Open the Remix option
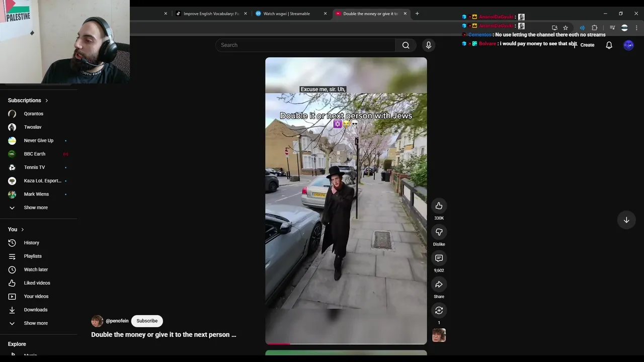644x362 pixels. click(x=439, y=310)
